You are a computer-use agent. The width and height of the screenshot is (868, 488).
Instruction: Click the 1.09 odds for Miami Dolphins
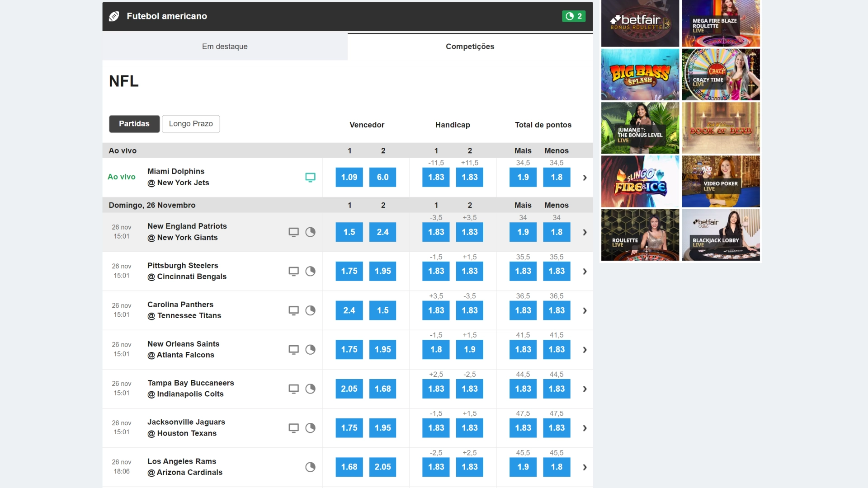[349, 177]
